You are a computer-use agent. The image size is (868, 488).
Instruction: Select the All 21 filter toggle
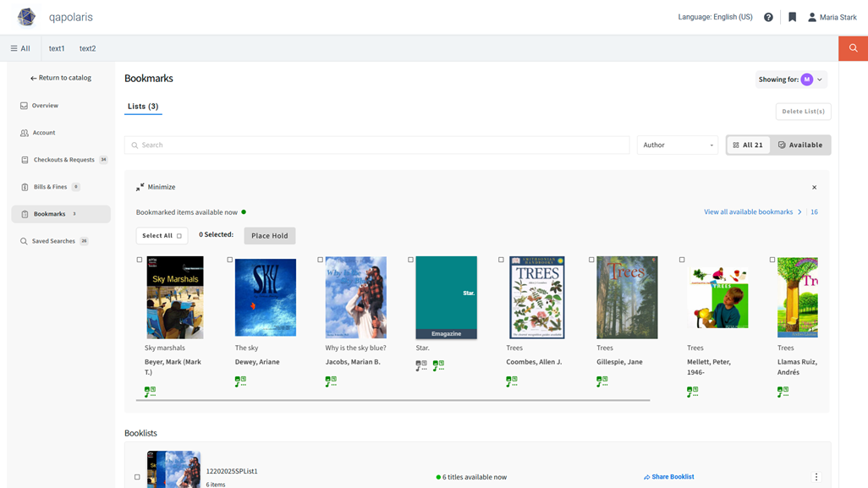(x=748, y=145)
